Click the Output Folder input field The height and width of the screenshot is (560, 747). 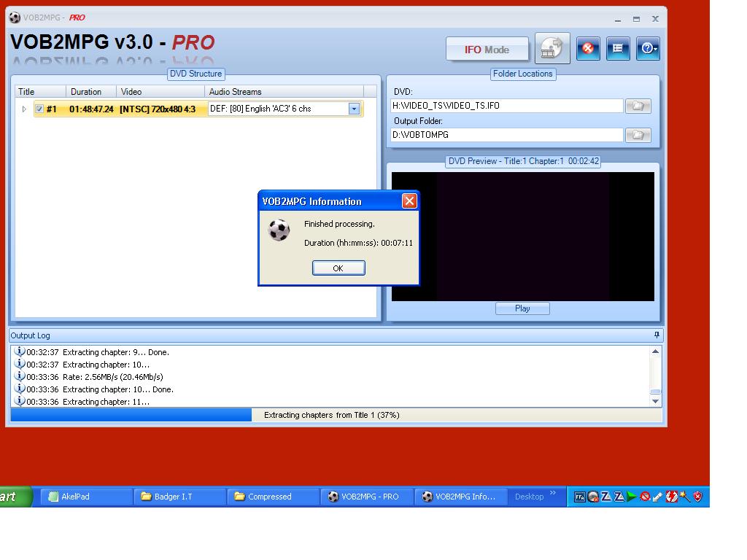coord(506,135)
